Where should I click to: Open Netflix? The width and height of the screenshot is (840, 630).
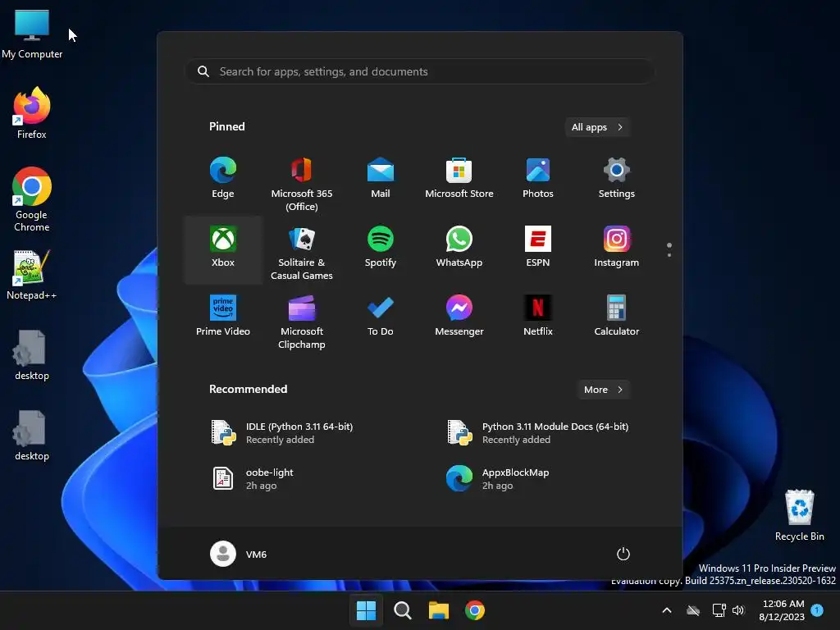[538, 316]
